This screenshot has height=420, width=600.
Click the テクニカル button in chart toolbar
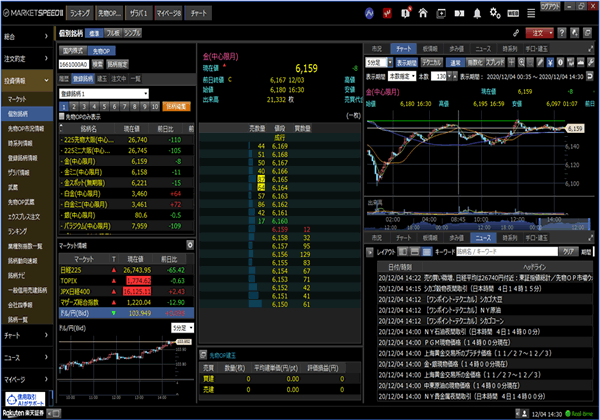tap(432, 62)
